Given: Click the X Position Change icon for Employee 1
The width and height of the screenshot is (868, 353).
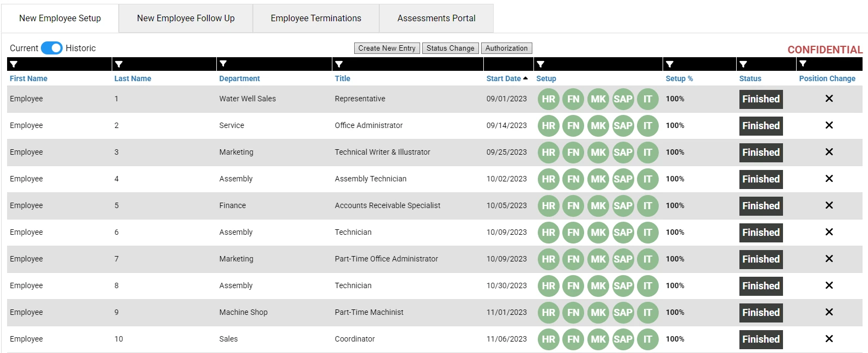Looking at the screenshot, I should (x=829, y=99).
